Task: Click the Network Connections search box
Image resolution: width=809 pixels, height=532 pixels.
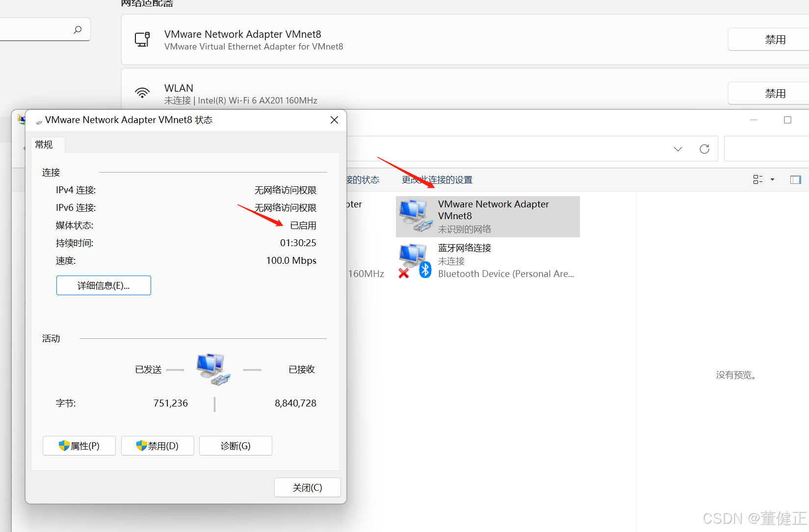Action: click(766, 149)
